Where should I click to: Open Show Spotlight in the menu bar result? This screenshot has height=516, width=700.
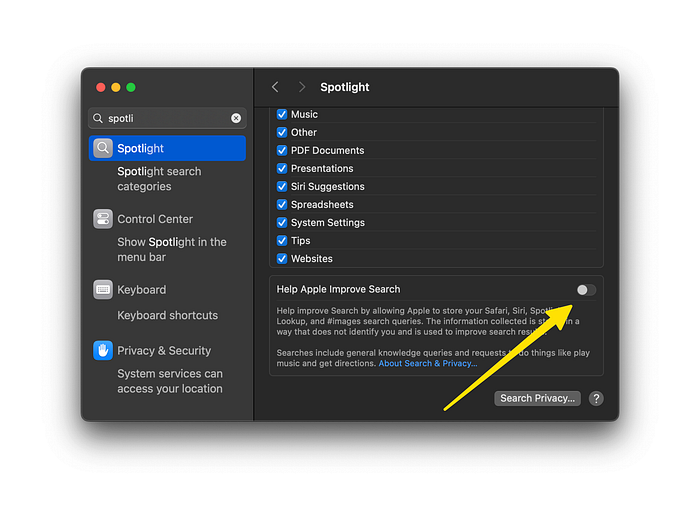click(x=172, y=250)
